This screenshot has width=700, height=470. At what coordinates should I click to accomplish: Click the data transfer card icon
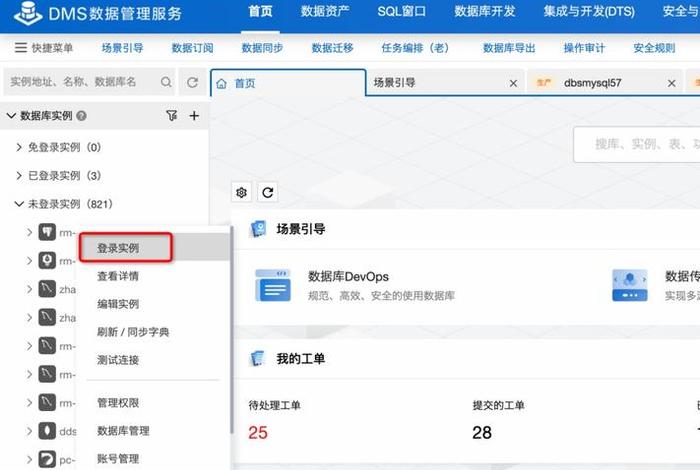[x=630, y=285]
